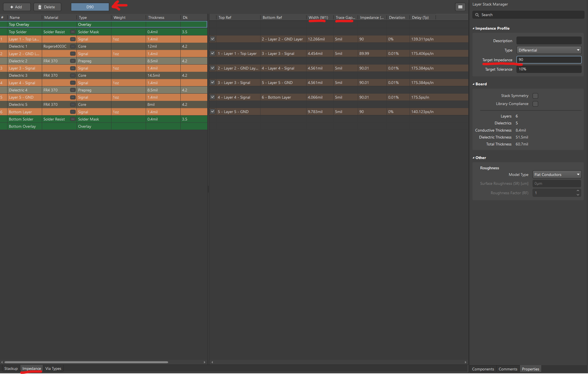The height and width of the screenshot is (374, 588).
Task: Open material picker for Dielectric 3 row
Action: pos(73,75)
